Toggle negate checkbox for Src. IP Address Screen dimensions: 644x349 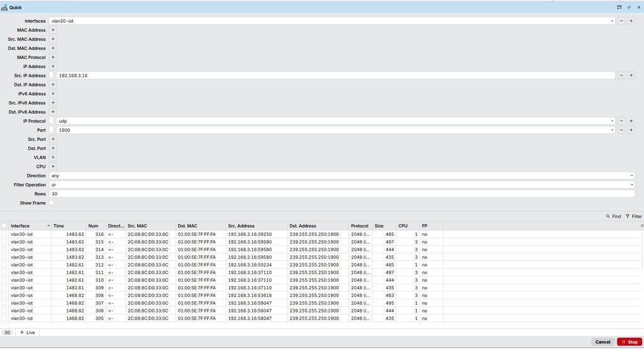[52, 75]
